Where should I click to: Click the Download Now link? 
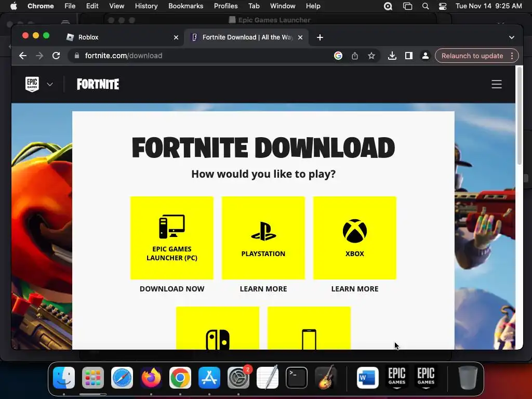pyautogui.click(x=172, y=289)
